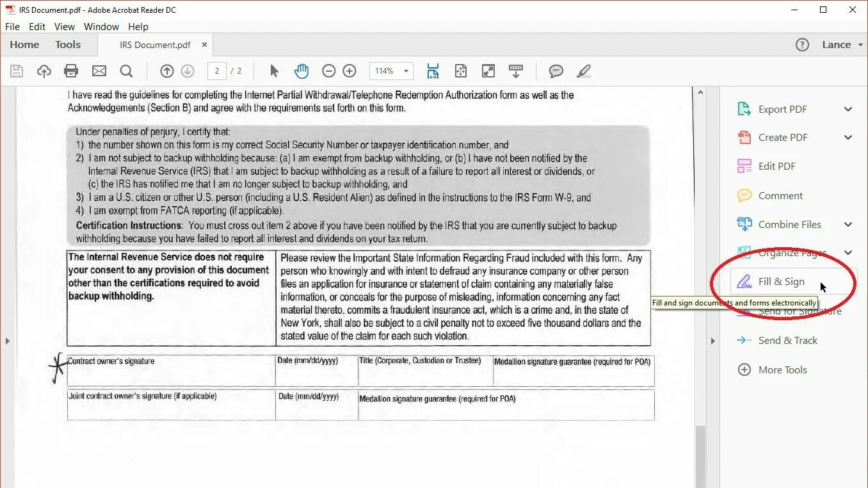
Task: Open the 114% zoom level dropdown
Action: click(391, 71)
